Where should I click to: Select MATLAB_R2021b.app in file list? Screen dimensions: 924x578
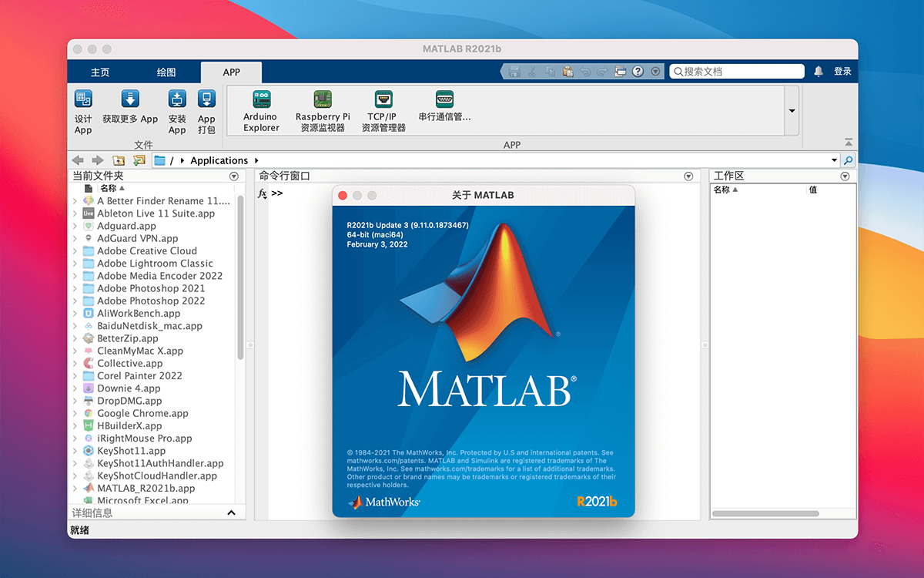pos(146,489)
